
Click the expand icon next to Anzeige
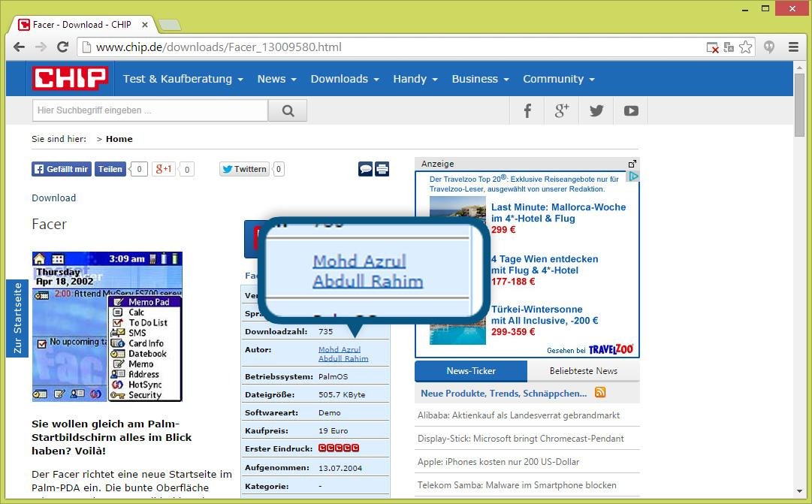pyautogui.click(x=632, y=164)
